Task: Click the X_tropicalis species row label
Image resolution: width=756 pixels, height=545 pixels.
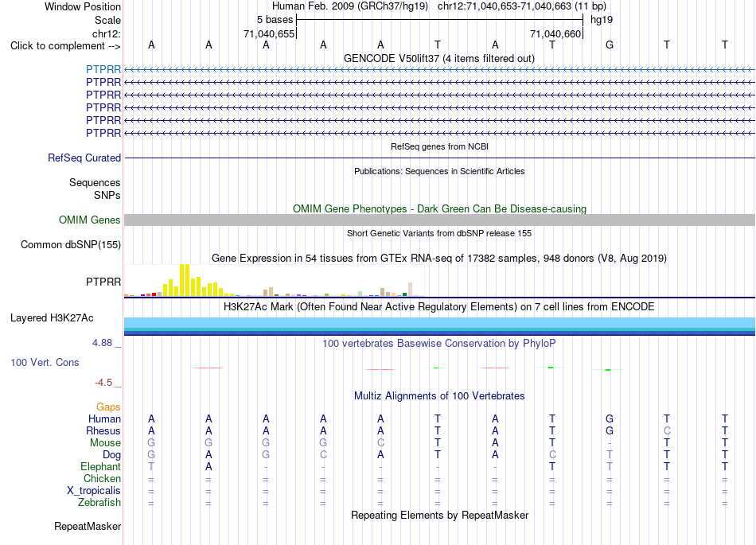Action: point(94,491)
